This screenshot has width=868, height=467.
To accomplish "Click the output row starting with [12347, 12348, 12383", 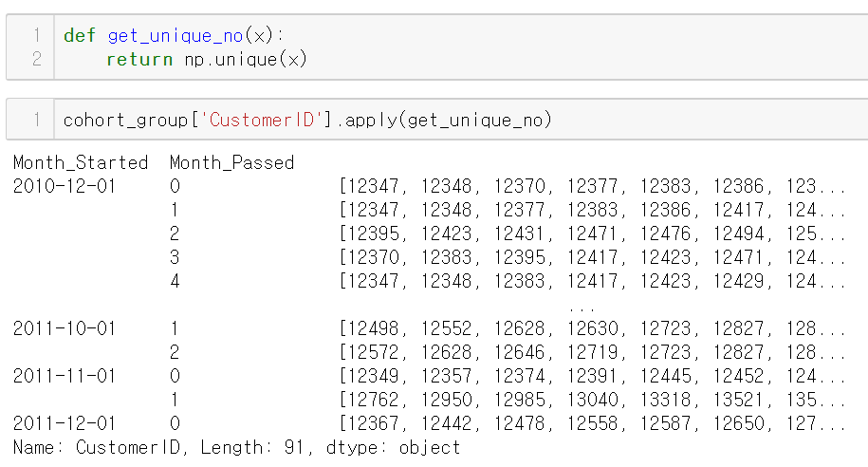I will [592, 281].
